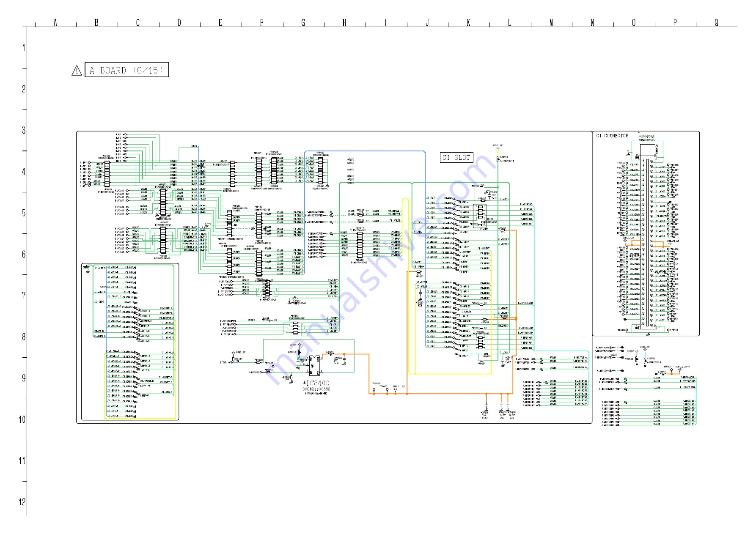
Task: Click grid row number 10
Action: click(22, 419)
